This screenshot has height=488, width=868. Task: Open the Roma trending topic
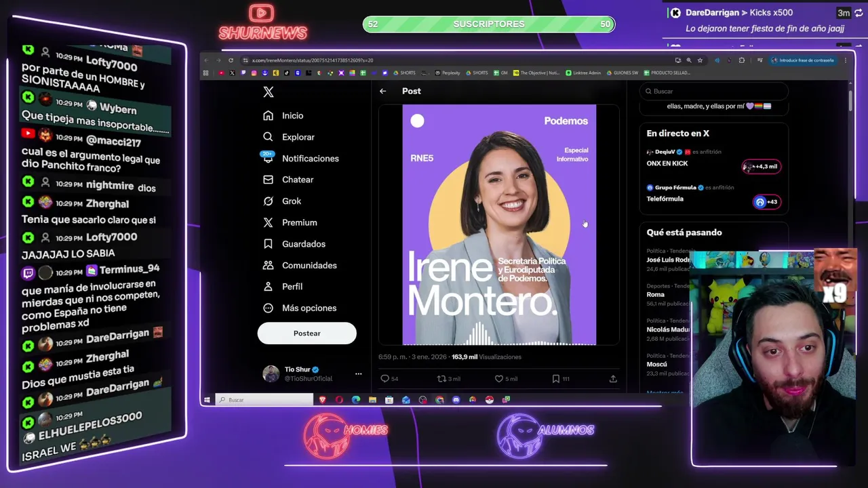(655, 294)
